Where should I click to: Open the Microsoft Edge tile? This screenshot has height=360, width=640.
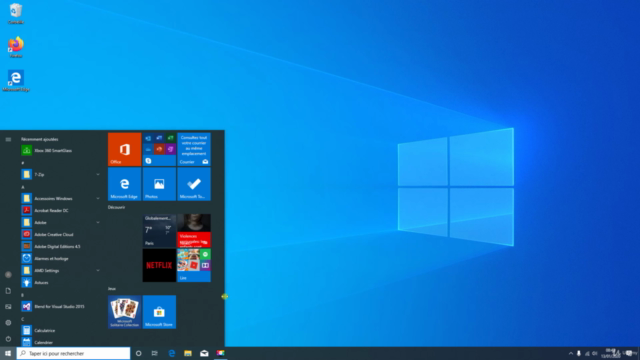coord(124,184)
